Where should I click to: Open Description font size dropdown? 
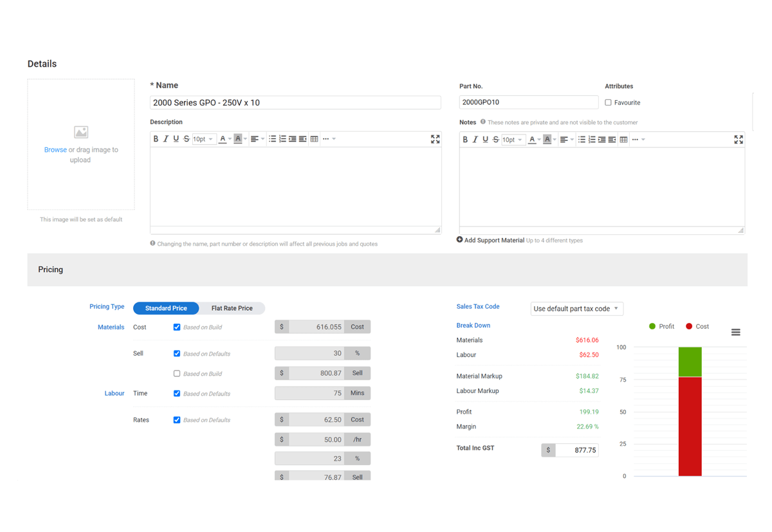pyautogui.click(x=203, y=139)
